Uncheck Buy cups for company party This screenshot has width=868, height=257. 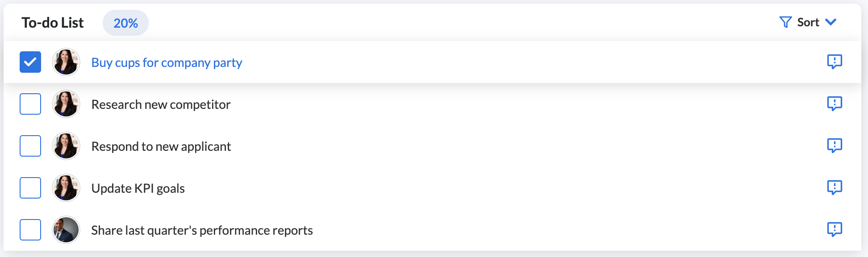click(30, 62)
